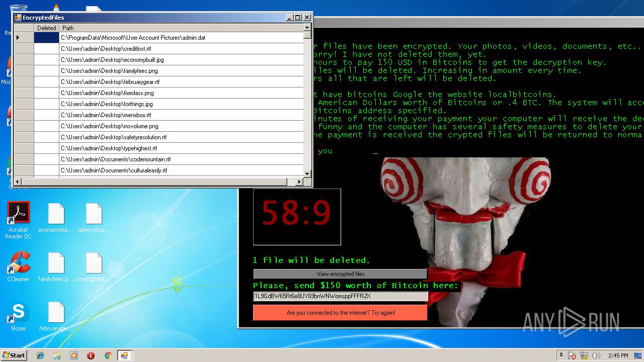Click the horizontal scrollbar left arrow in EncryptedFiles
This screenshot has height=362, width=644.
tap(18, 182)
